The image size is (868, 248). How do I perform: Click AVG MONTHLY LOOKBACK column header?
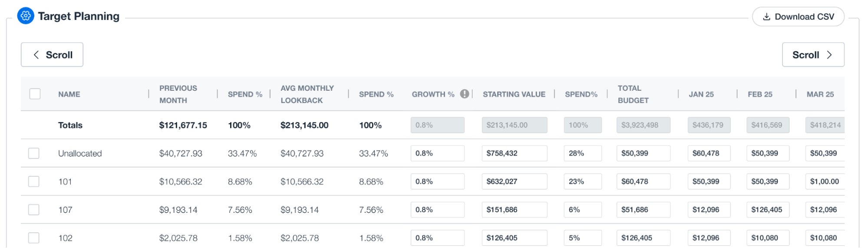click(x=307, y=94)
